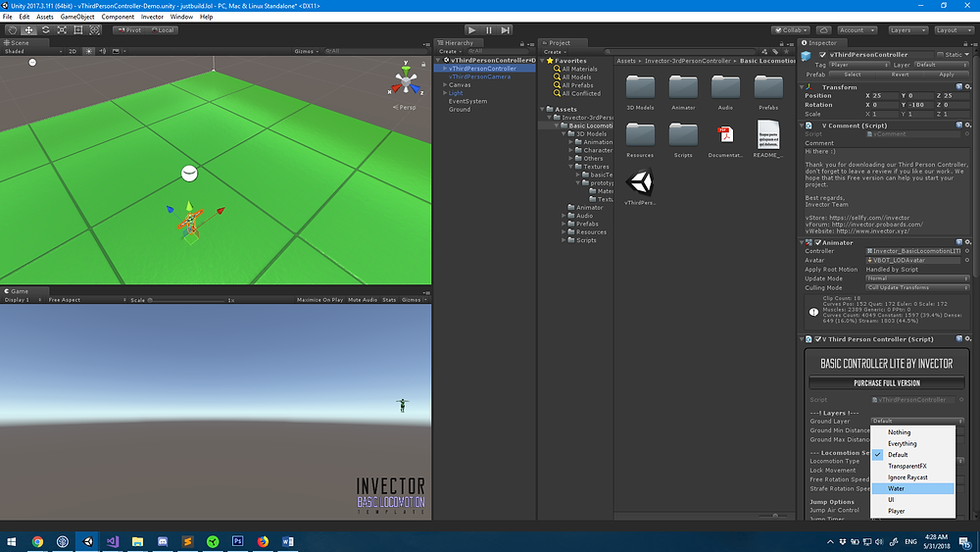Screen dimensions: 980x552
Task: Open the Collab dropdown
Action: [x=791, y=30]
